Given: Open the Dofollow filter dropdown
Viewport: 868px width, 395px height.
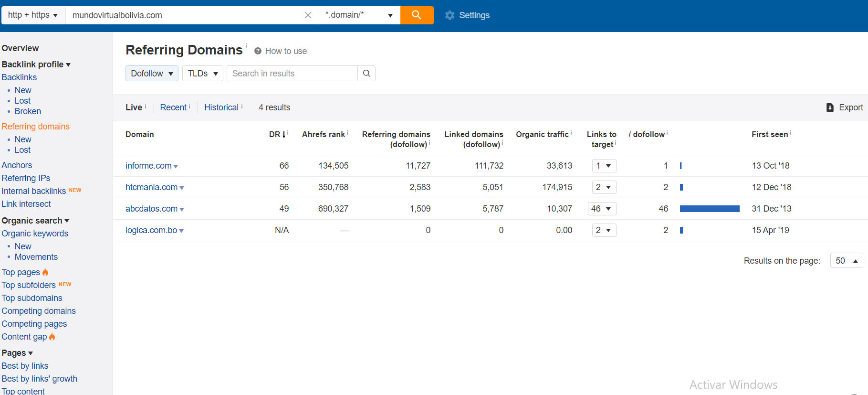Looking at the screenshot, I should click(152, 74).
